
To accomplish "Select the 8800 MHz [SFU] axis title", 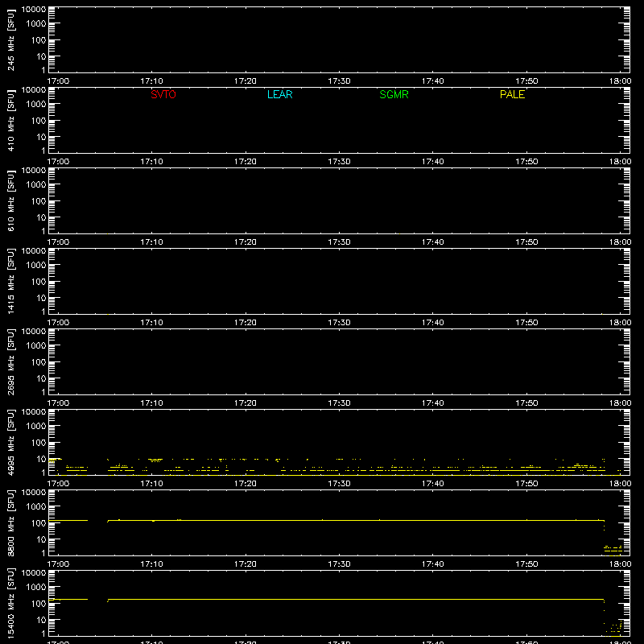I will (11, 522).
